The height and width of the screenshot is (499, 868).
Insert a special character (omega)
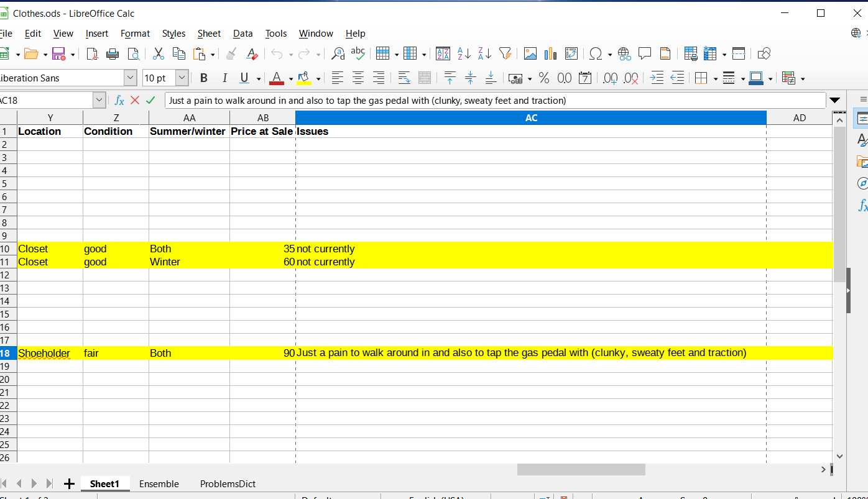596,54
